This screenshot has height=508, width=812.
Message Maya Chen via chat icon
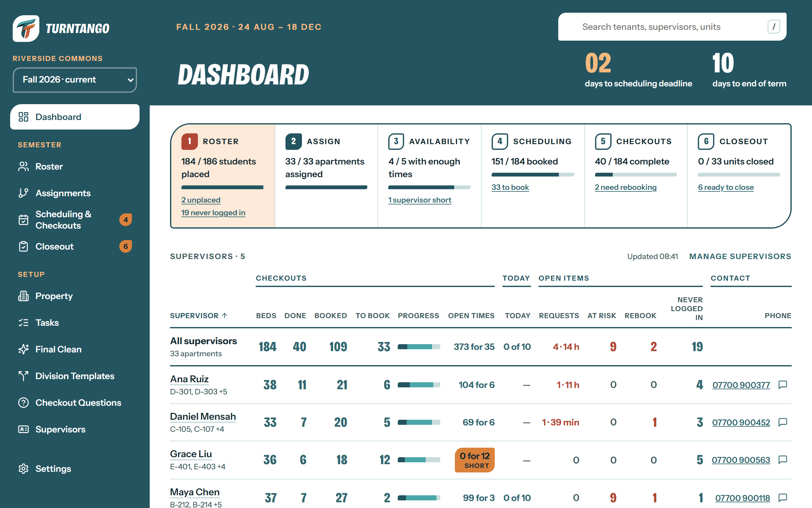[783, 498]
